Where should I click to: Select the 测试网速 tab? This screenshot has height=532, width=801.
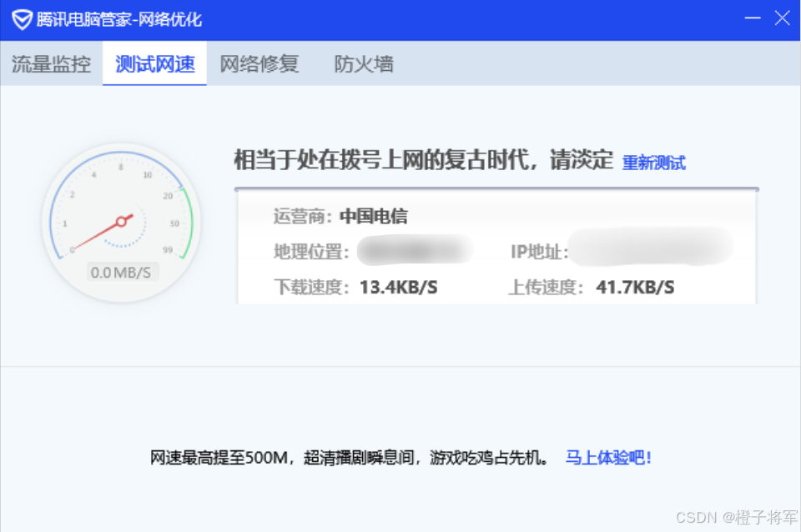155,64
